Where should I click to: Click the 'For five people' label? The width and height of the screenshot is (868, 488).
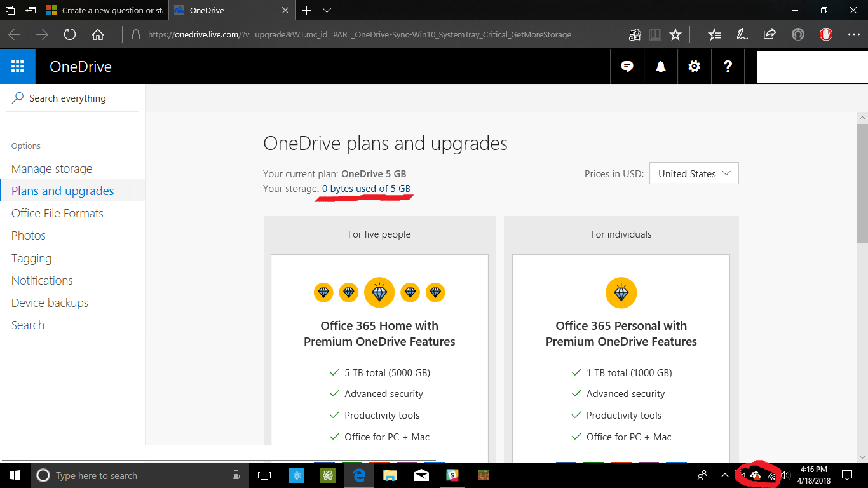coord(379,234)
